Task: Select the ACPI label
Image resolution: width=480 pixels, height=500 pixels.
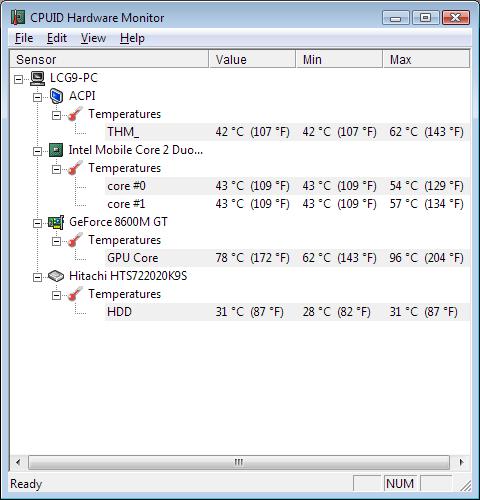Action: pyautogui.click(x=82, y=96)
